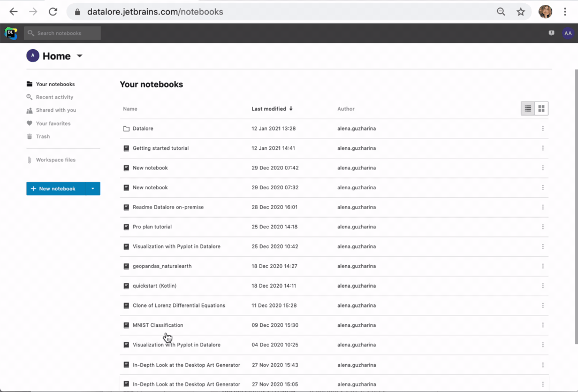Screen dimensions: 578x392
Task: Go back in browser history
Action: pos(13,12)
